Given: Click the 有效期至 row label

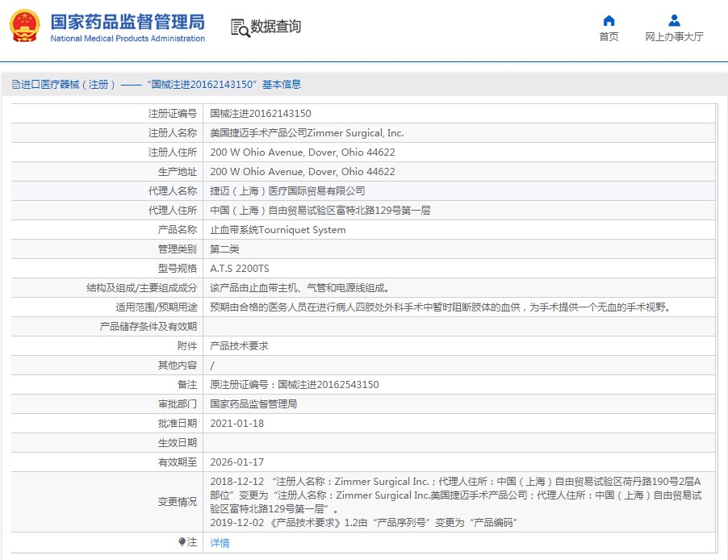Looking at the screenshot, I should (x=178, y=462).
